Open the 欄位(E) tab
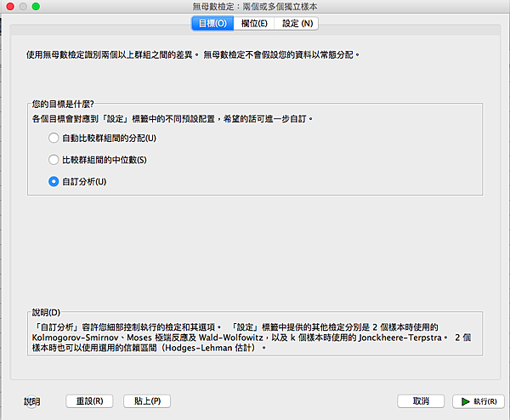Image resolution: width=510 pixels, height=420 pixels. [x=254, y=24]
